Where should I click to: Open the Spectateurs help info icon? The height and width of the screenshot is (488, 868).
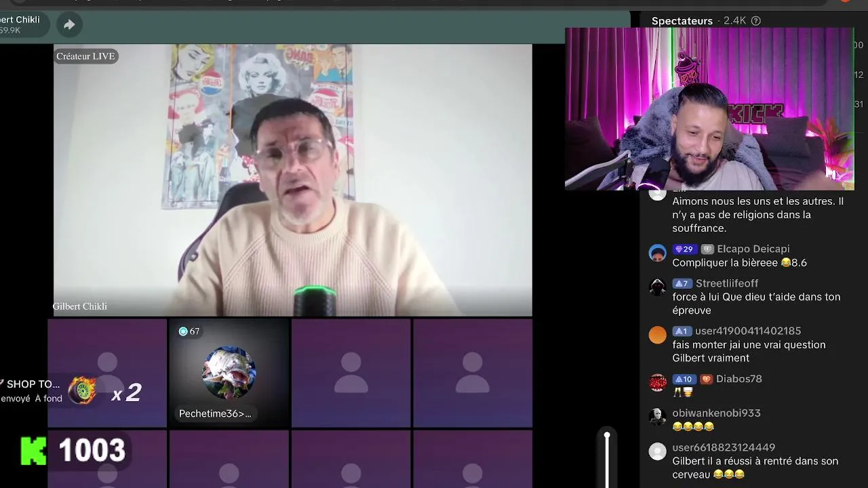point(756,21)
